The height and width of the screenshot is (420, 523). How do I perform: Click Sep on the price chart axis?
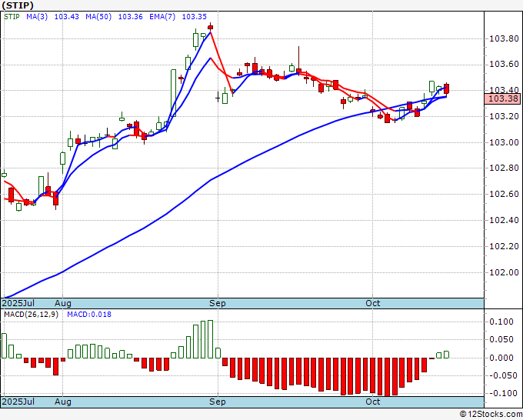click(218, 303)
